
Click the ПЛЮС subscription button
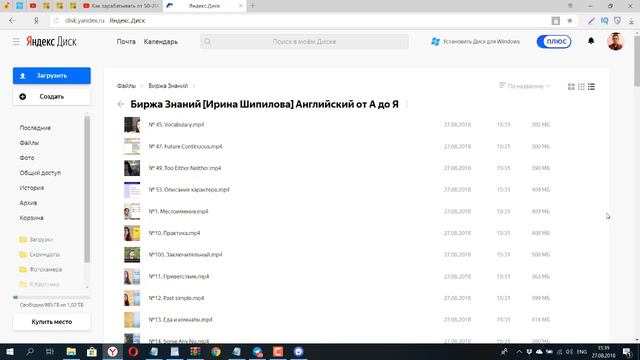tap(554, 42)
